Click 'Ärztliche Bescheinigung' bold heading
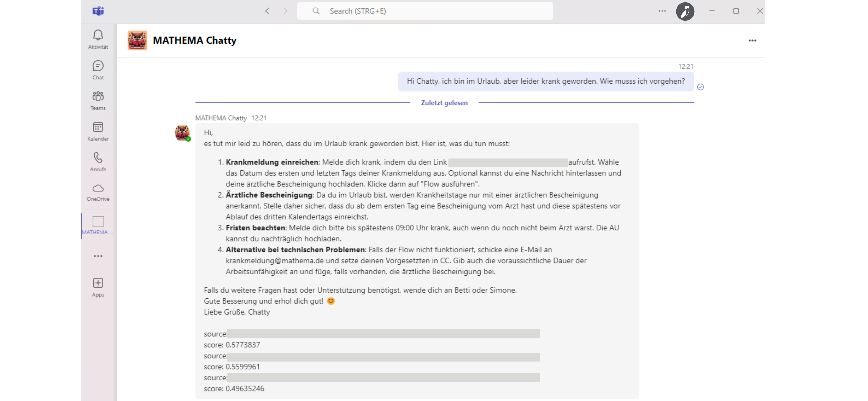Screen dimensions: 868x401 pos(269,195)
